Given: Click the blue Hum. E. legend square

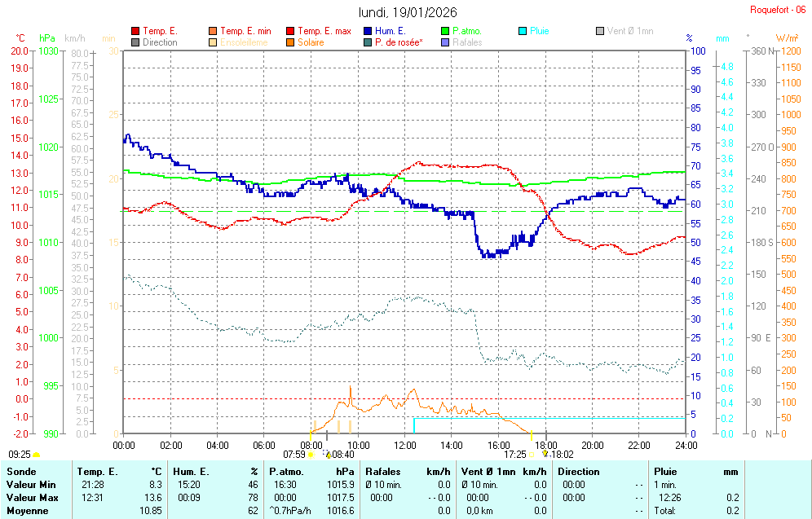Looking at the screenshot, I should pos(368,31).
